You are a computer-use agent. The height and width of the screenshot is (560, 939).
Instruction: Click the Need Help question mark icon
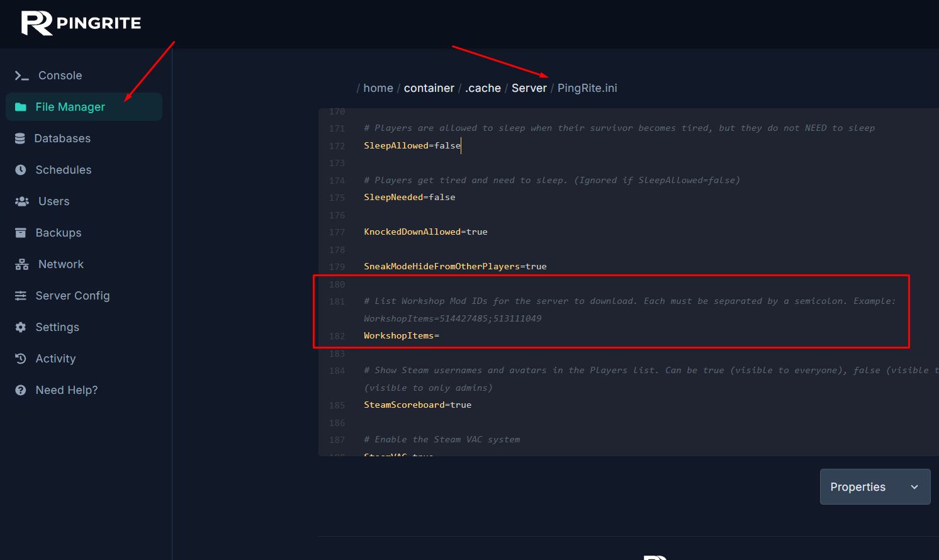(x=21, y=390)
